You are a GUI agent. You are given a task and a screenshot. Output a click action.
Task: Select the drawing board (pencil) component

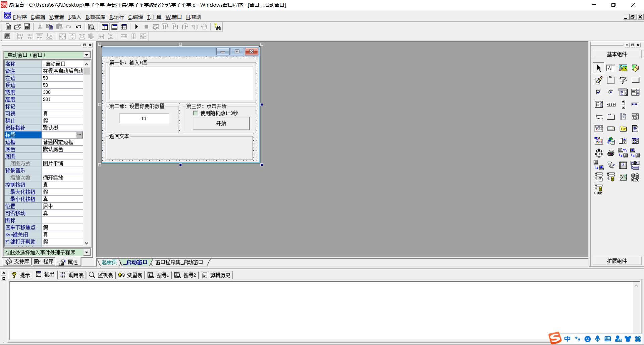click(599, 80)
